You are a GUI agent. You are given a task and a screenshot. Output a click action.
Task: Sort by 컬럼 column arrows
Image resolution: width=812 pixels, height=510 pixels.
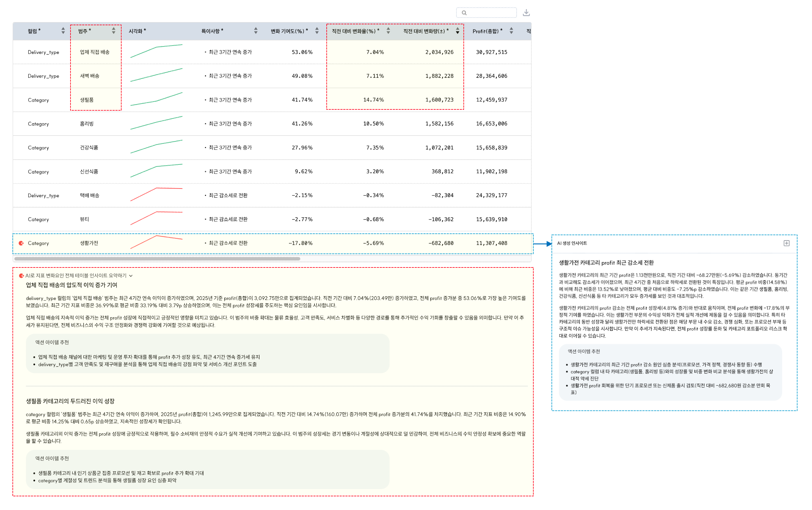(63, 31)
